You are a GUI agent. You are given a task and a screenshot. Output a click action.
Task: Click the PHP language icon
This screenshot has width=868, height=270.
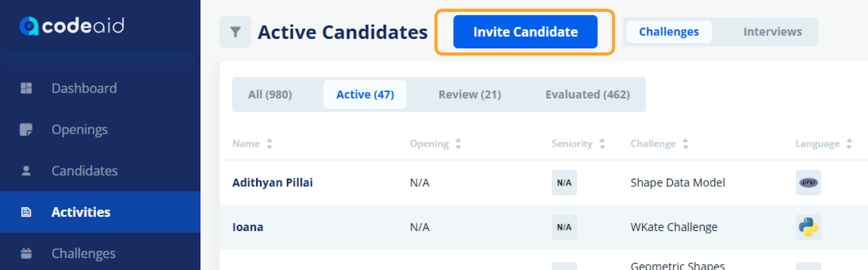click(808, 183)
